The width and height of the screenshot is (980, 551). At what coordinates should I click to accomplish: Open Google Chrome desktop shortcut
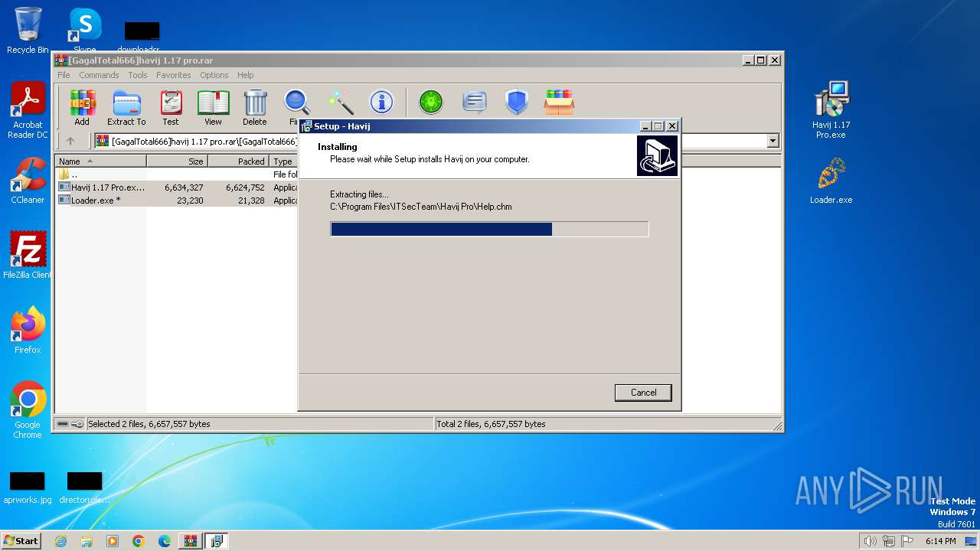[28, 410]
